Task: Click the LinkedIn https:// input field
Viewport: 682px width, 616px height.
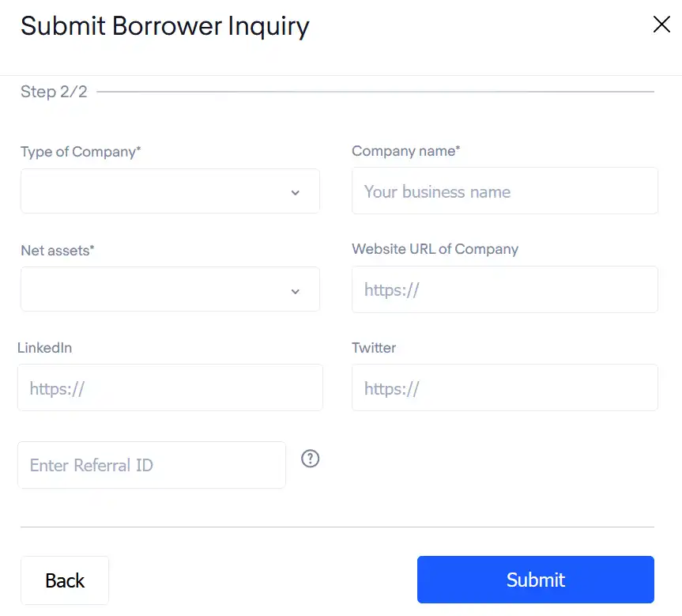Action: pos(170,387)
